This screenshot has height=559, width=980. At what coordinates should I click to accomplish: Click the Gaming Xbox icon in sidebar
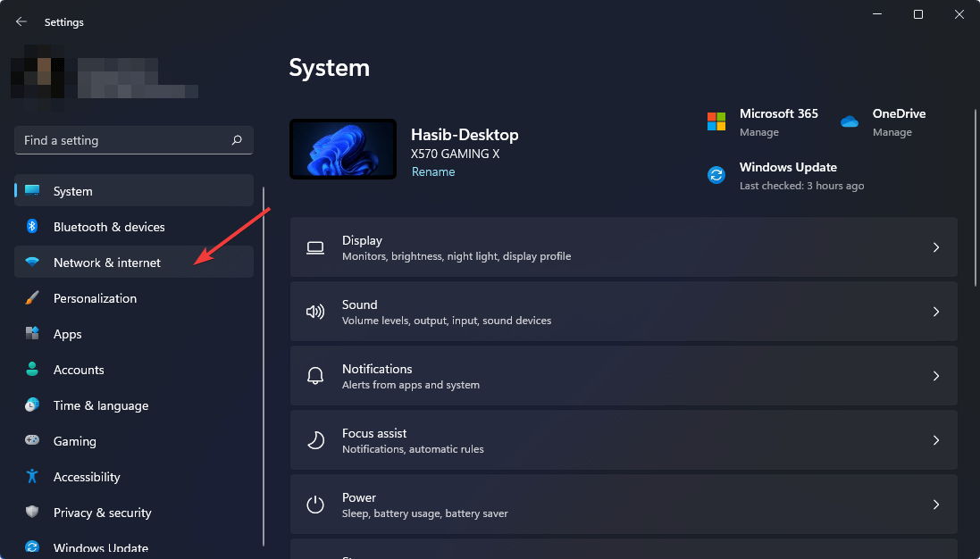coord(32,441)
